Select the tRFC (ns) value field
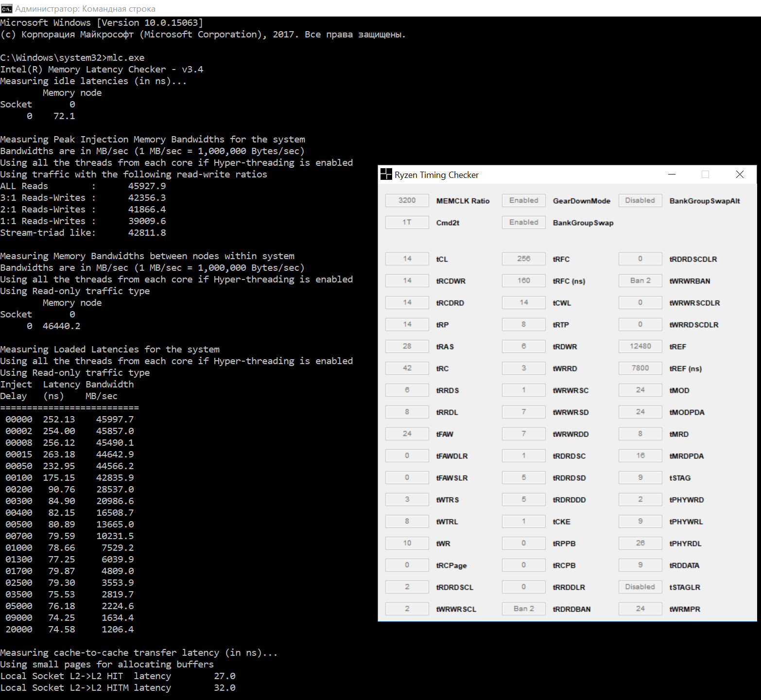761x700 pixels. click(x=524, y=280)
